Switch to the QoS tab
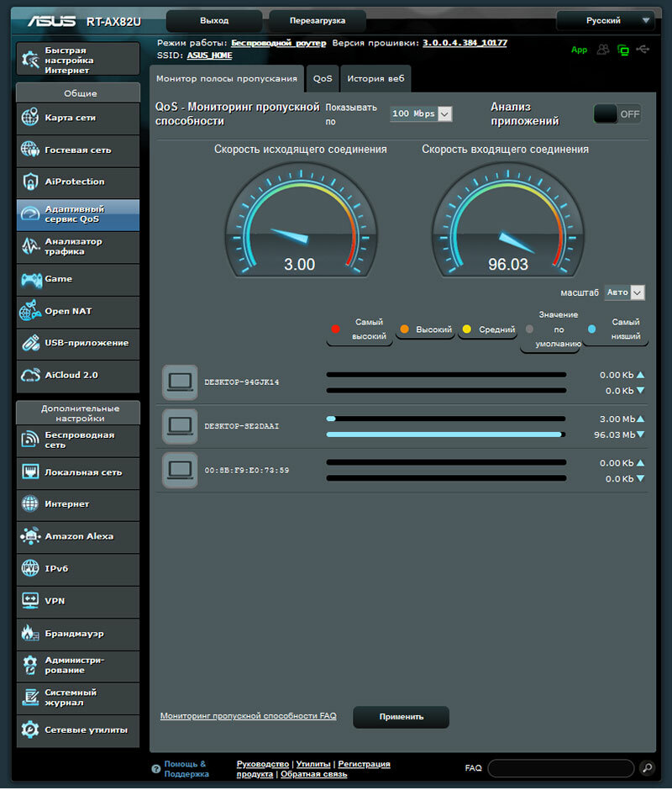The width and height of the screenshot is (672, 790). pos(323,79)
